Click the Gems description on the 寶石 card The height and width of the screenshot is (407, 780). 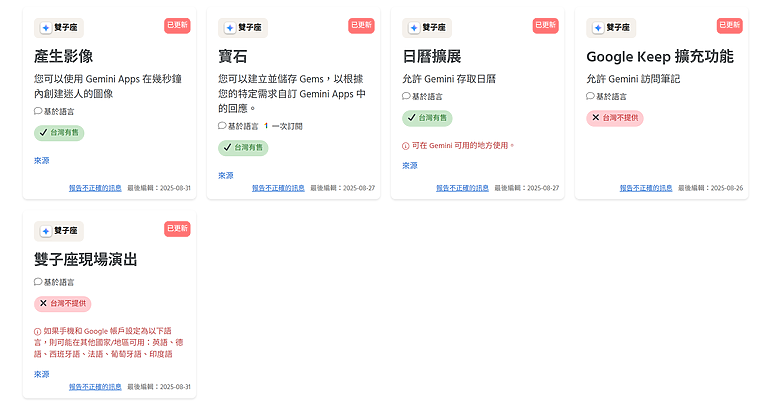click(292, 94)
